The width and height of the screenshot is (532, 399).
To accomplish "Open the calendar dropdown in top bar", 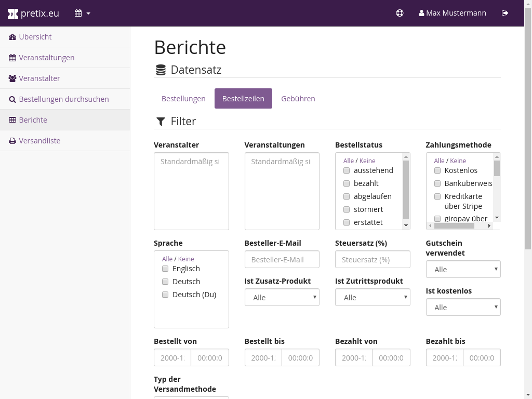I will [x=82, y=14].
